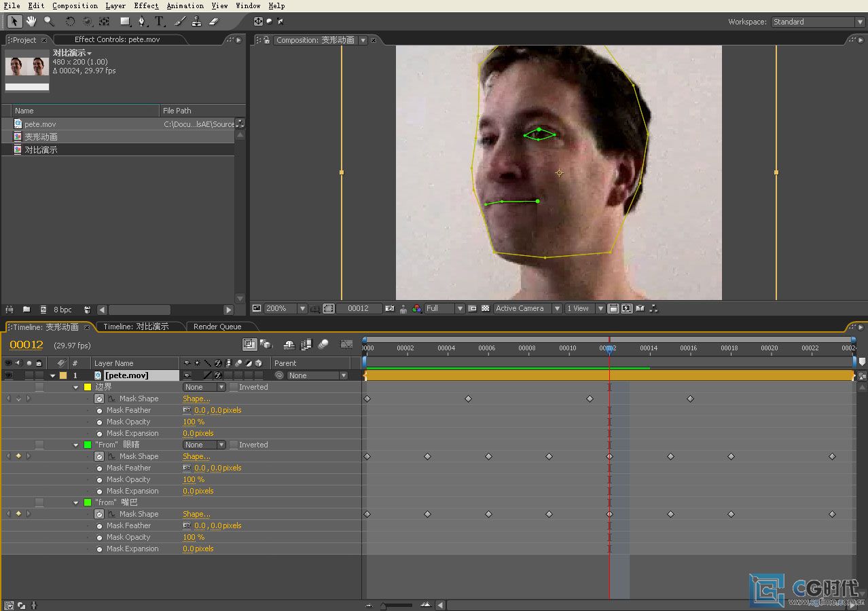The image size is (868, 611).
Task: Select the Rotation tool
Action: tap(70, 21)
